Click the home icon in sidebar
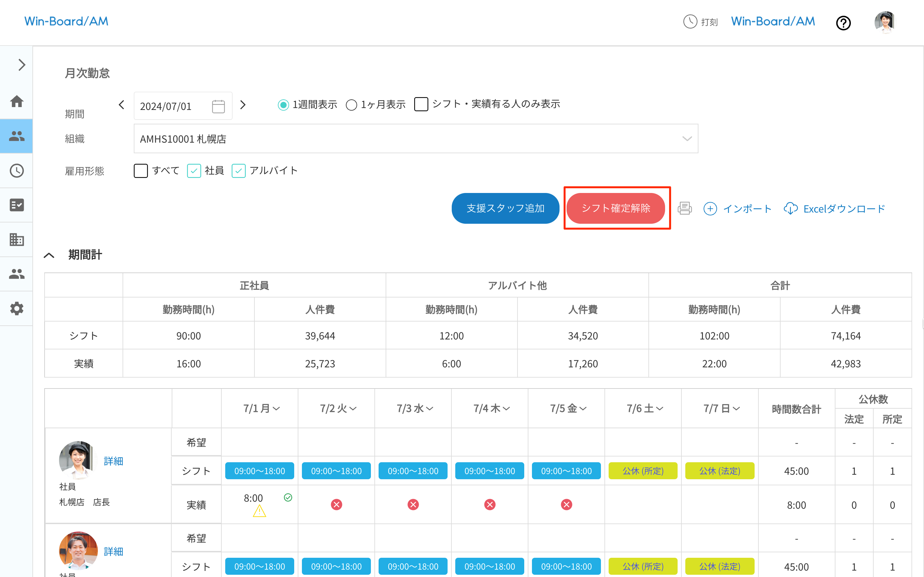 tap(16, 102)
